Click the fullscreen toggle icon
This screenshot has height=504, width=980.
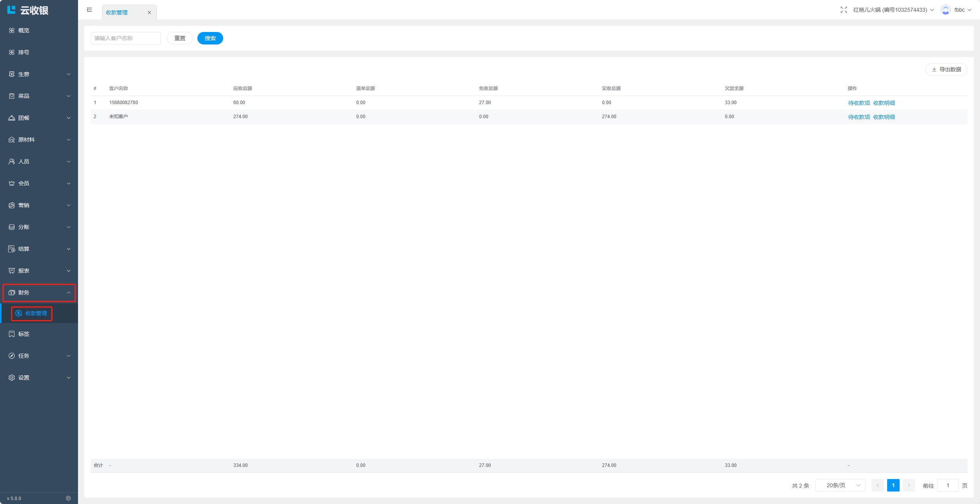843,10
